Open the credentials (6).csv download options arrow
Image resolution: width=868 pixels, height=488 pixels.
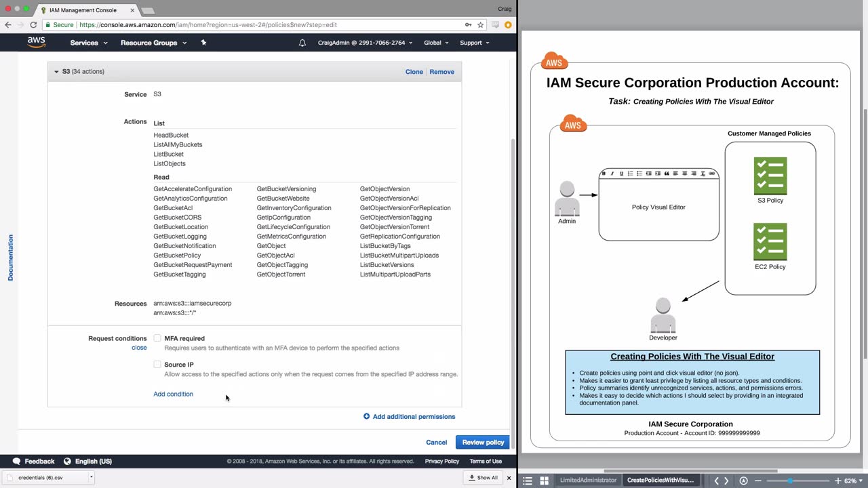pyautogui.click(x=91, y=477)
